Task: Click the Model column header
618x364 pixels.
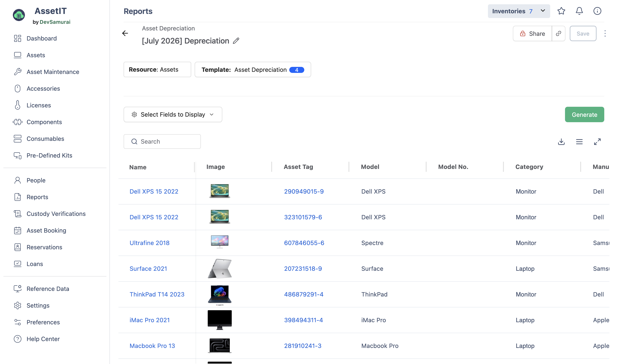Action: (x=370, y=167)
